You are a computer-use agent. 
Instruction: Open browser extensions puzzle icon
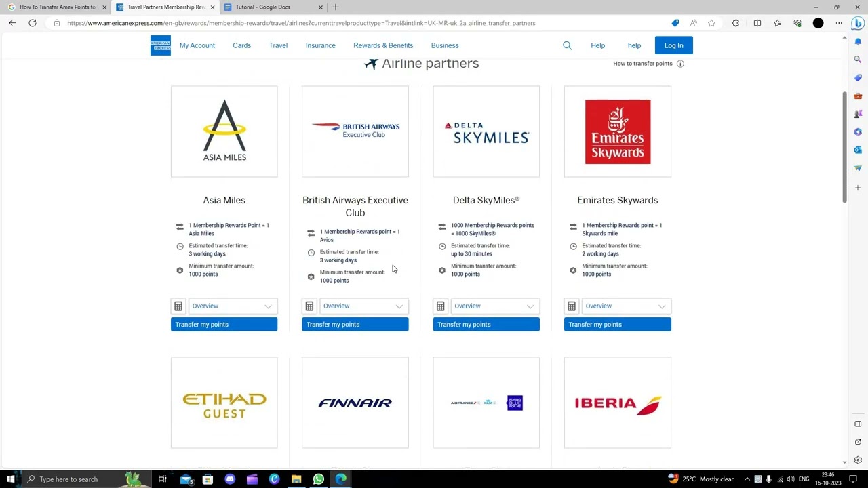point(736,23)
